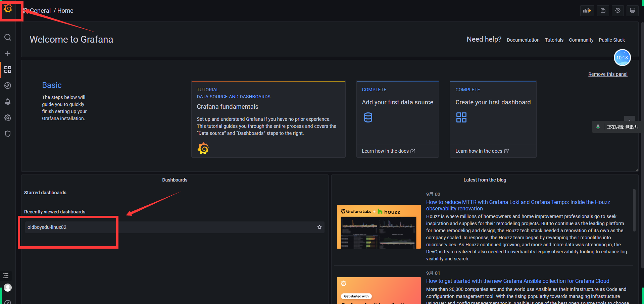Viewport: 644px width, 304px height.
Task: Open the Dashboards sidebar icon
Action: tap(8, 69)
